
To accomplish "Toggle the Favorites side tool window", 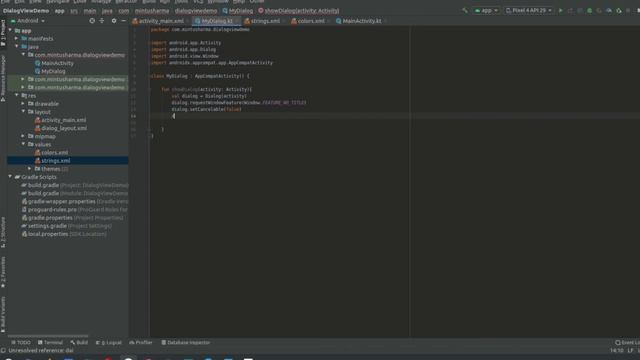I will click(3, 272).
